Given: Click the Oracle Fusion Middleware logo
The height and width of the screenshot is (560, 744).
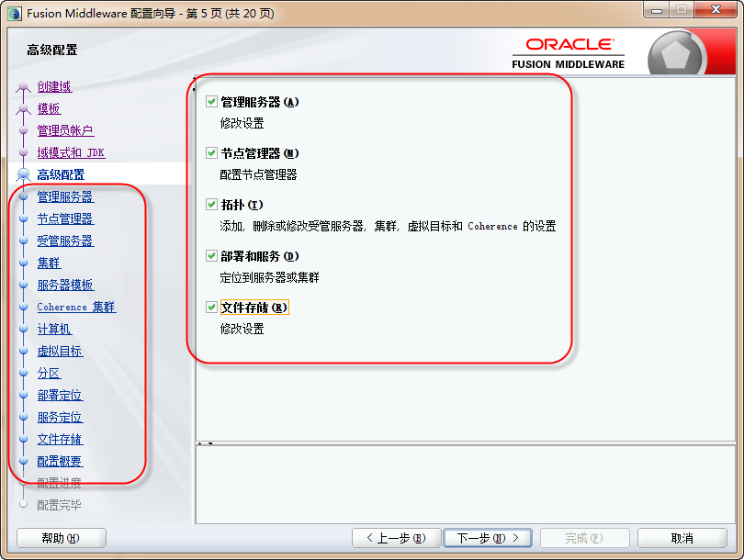Looking at the screenshot, I should point(569,53).
